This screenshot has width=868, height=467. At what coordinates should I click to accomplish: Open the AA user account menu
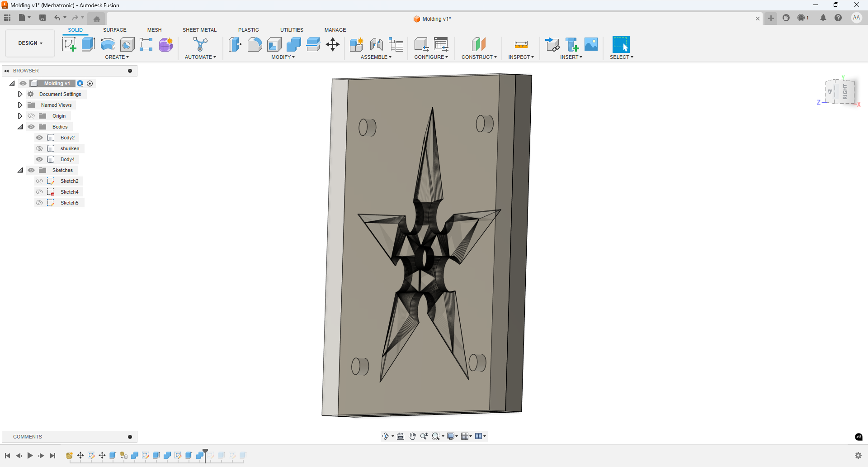(x=856, y=18)
